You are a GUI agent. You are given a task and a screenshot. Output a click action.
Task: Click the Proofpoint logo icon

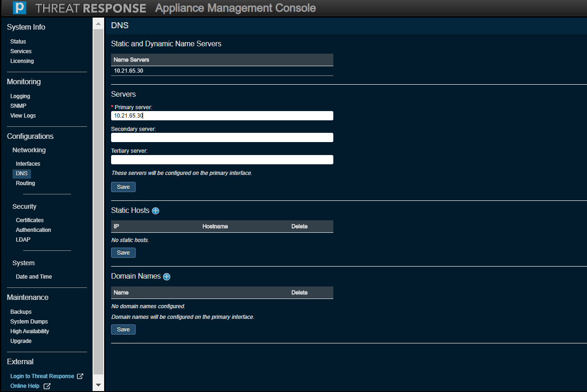tap(19, 8)
